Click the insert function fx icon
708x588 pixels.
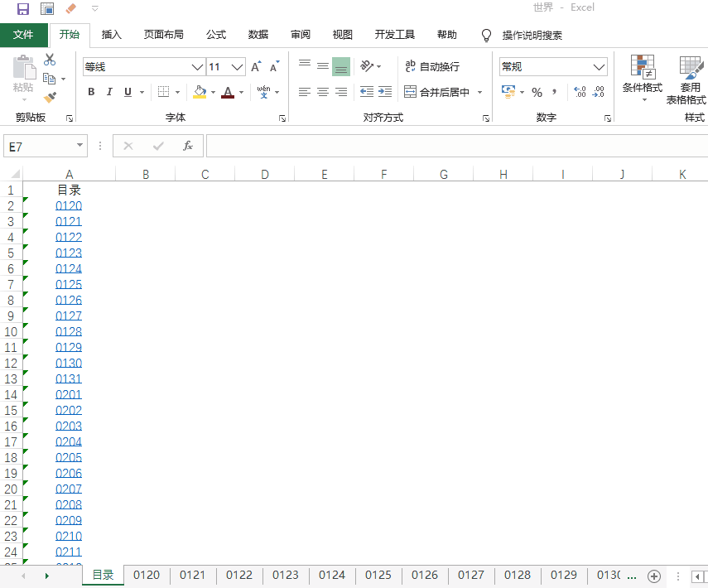pos(188,146)
